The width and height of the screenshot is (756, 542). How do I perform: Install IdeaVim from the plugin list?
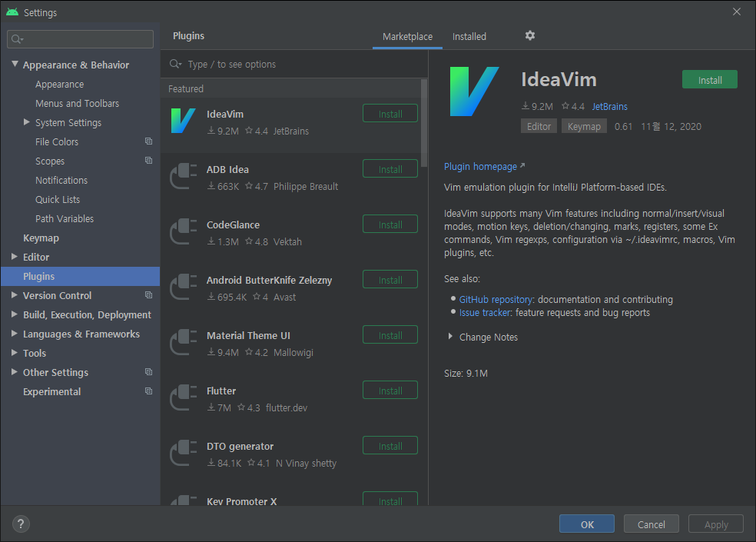pyautogui.click(x=390, y=114)
